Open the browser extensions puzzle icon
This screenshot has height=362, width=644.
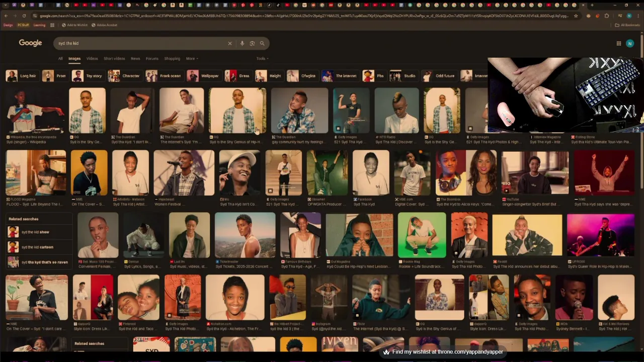coord(607,16)
